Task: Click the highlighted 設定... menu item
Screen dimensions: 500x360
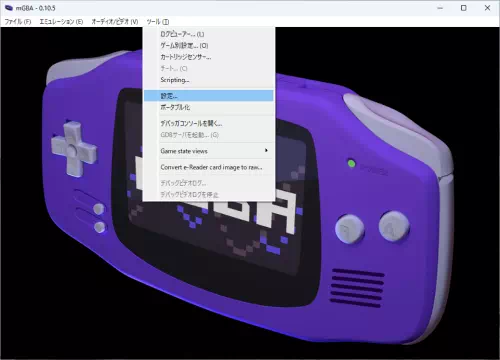Action: click(x=209, y=96)
